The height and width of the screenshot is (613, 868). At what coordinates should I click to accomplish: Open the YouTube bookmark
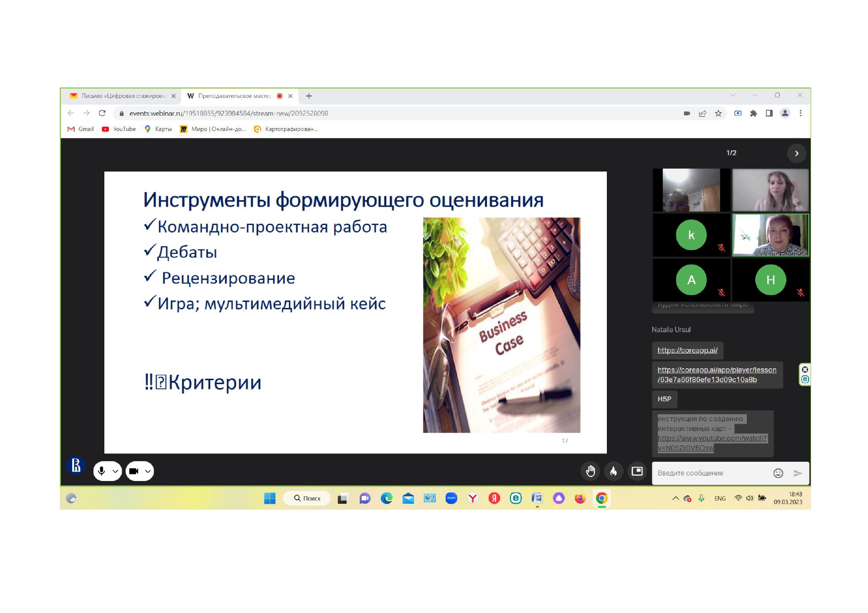(119, 129)
